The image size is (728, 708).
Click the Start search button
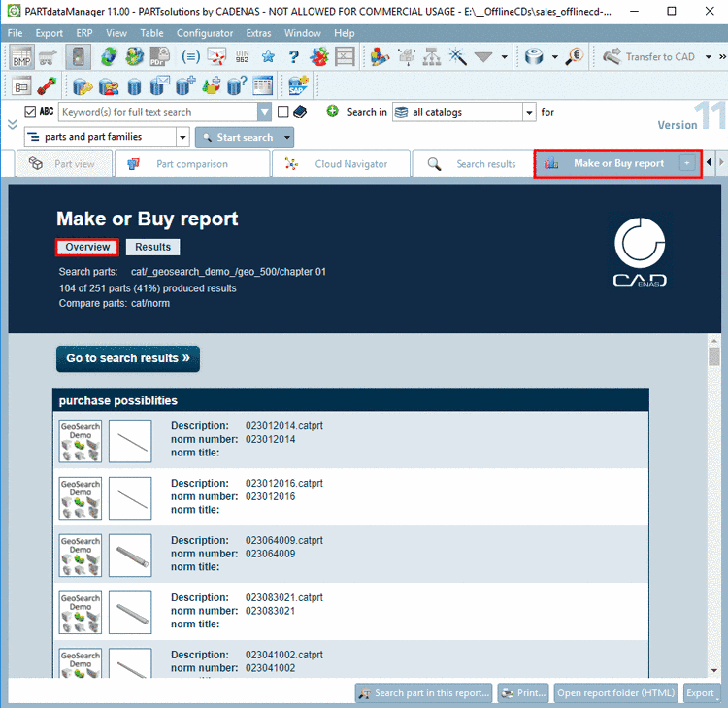[x=239, y=138]
